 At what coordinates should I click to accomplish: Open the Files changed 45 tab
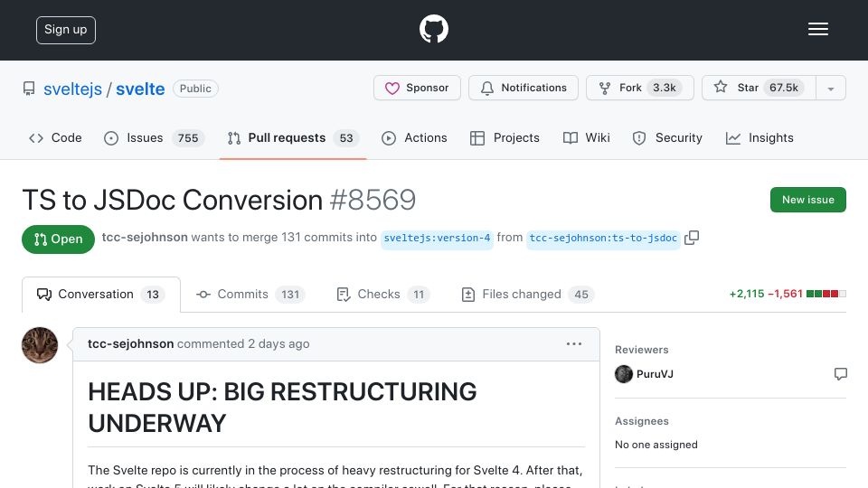527,295
